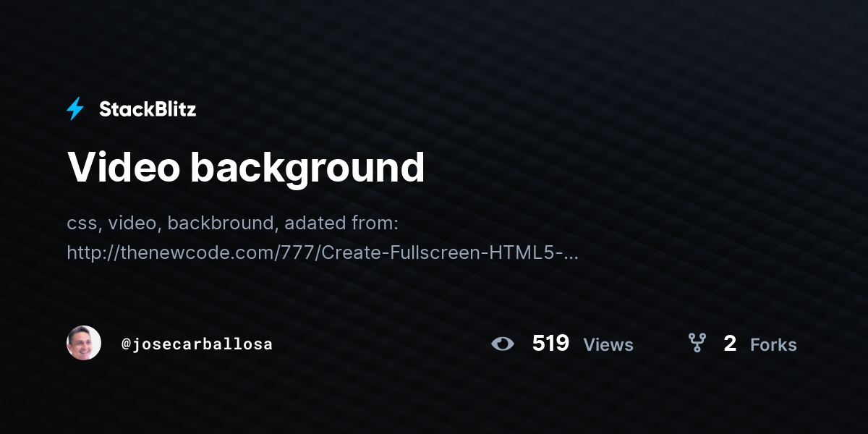Open the @josecarballosa username
Image resolution: width=868 pixels, height=434 pixels.
(197, 344)
